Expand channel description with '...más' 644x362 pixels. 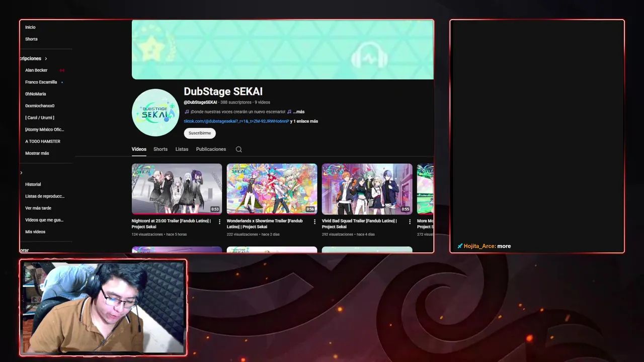(299, 112)
